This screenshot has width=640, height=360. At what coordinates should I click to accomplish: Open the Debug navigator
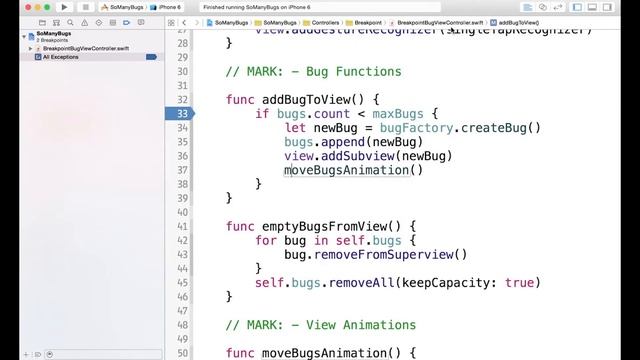coord(113,22)
